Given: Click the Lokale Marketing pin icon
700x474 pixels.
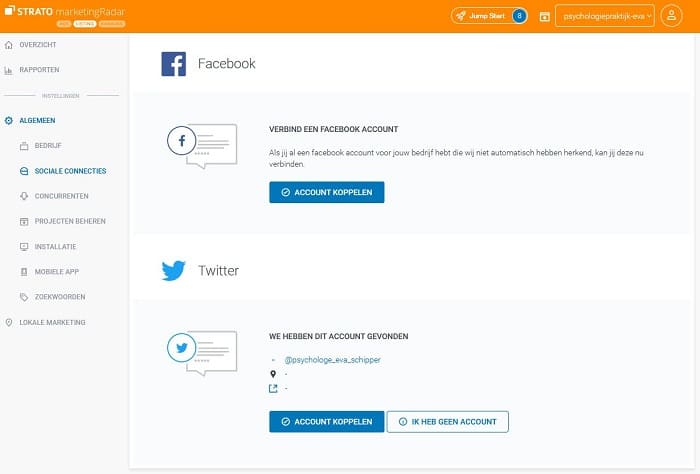Looking at the screenshot, I should (x=8, y=322).
